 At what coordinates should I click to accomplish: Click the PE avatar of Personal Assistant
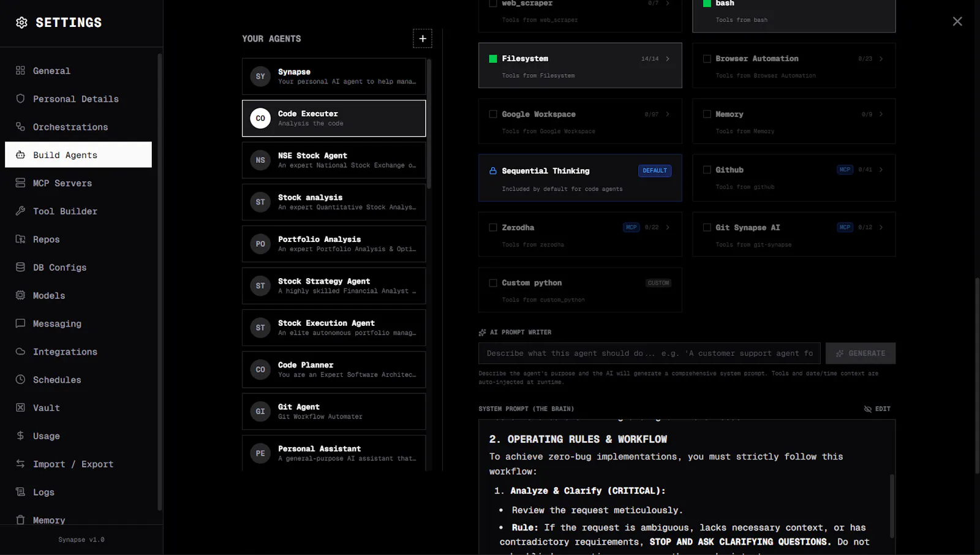pos(260,453)
